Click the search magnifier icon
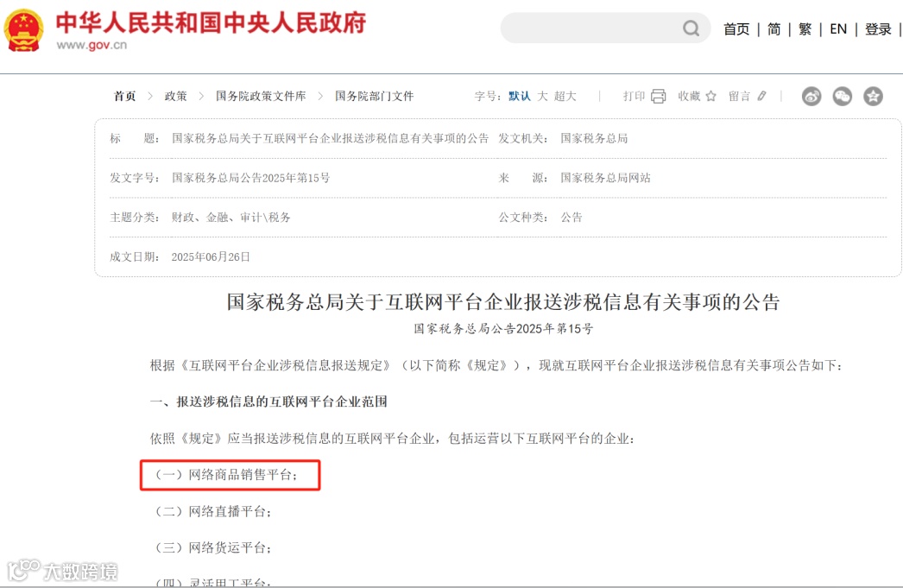Screen dimensions: 903x588 pyautogui.click(x=691, y=28)
